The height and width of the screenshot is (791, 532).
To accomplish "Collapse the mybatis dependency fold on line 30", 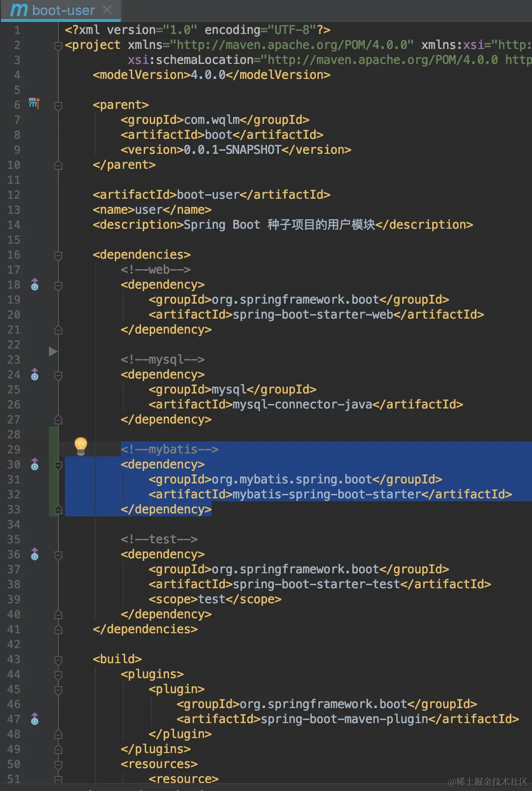I will pyautogui.click(x=58, y=465).
